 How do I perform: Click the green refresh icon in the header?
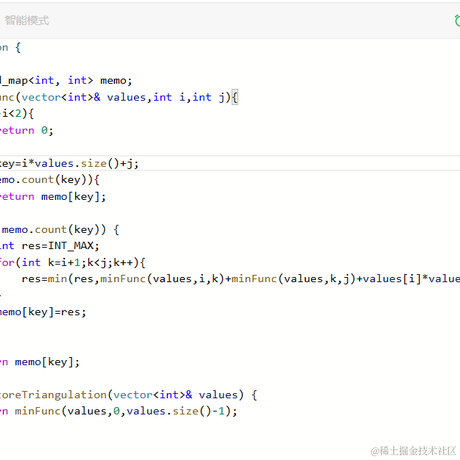[457, 21]
